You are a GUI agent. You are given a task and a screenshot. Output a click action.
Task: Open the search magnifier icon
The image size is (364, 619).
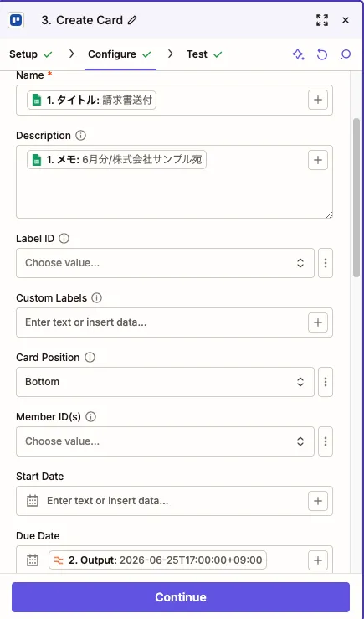pyautogui.click(x=346, y=54)
